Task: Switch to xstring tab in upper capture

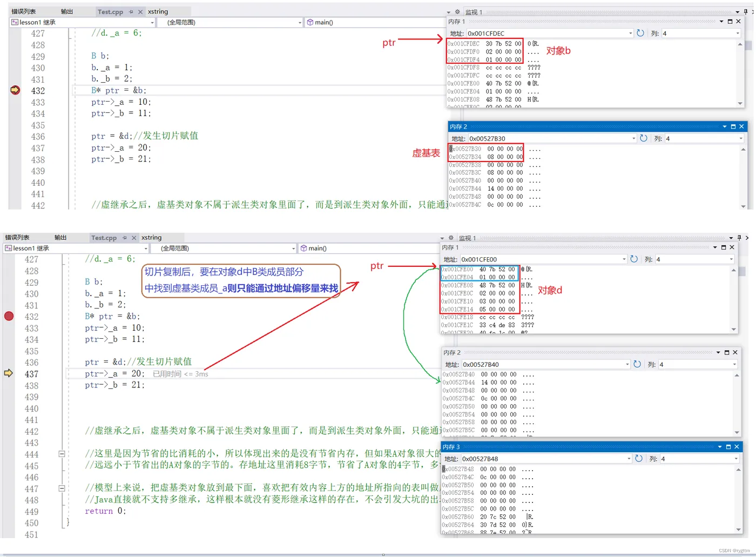Action: [x=158, y=11]
